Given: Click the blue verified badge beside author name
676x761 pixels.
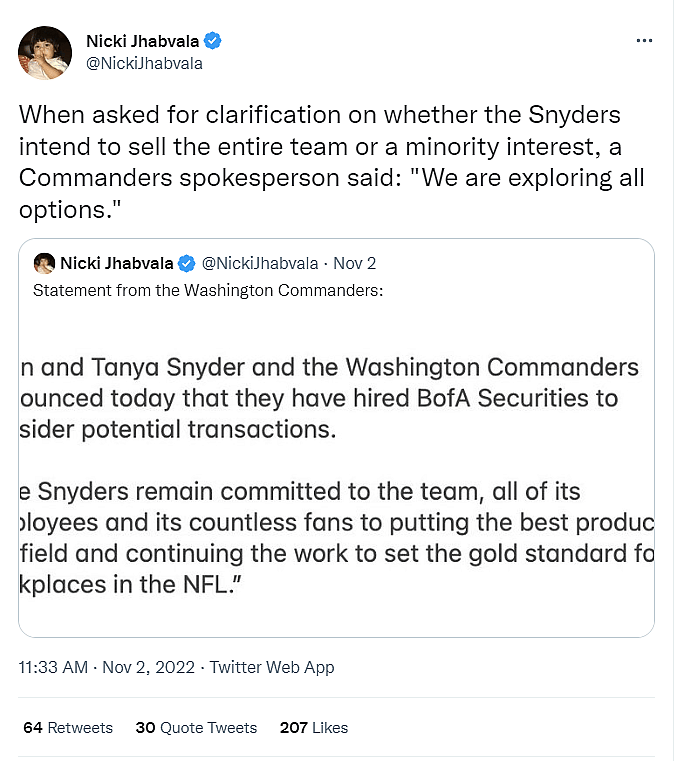Looking at the screenshot, I should (213, 41).
